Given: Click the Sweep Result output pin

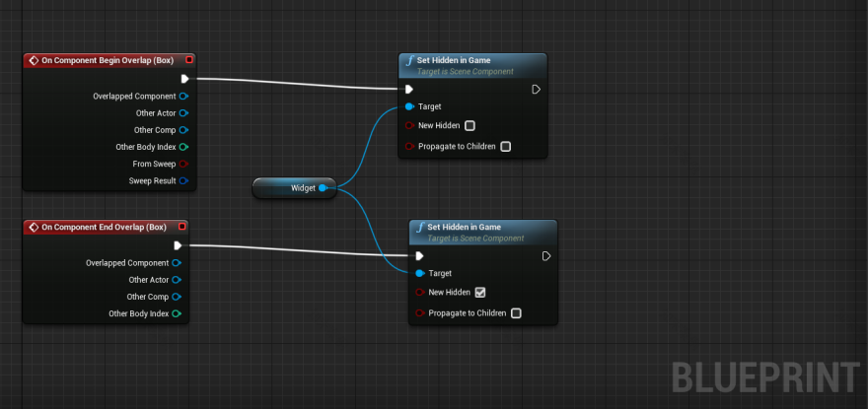Looking at the screenshot, I should click(183, 181).
